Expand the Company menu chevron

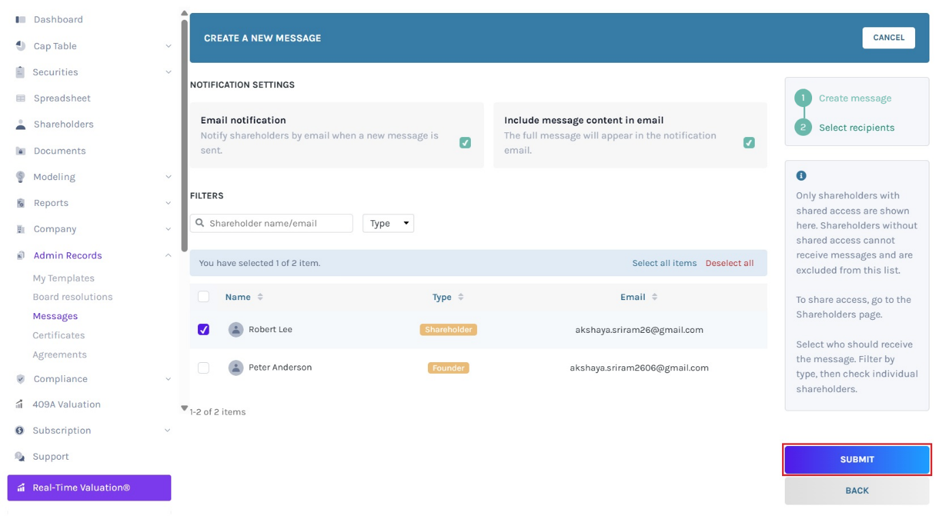(168, 229)
